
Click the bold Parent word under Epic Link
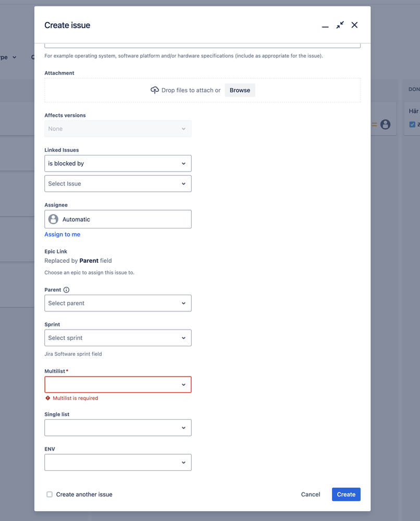point(89,261)
